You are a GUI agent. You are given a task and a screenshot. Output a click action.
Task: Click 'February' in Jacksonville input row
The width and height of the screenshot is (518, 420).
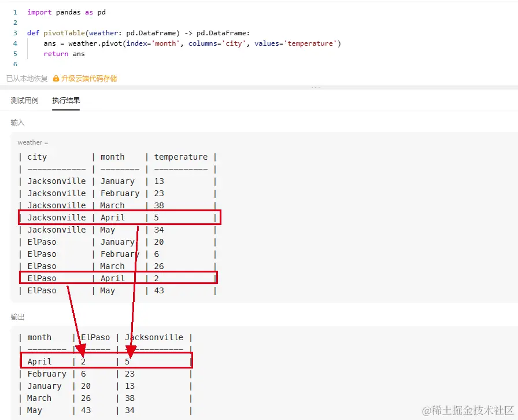pos(120,193)
